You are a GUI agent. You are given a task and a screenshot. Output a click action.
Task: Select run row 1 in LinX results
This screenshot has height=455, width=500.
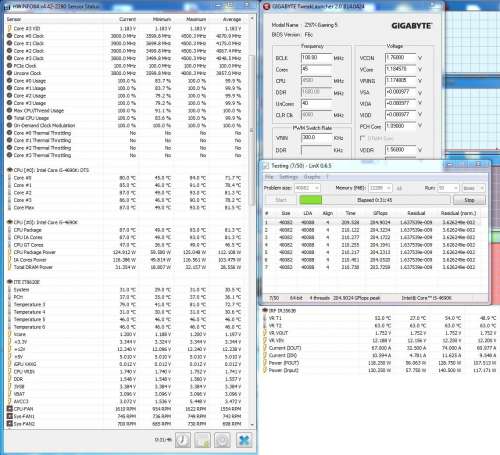point(373,222)
